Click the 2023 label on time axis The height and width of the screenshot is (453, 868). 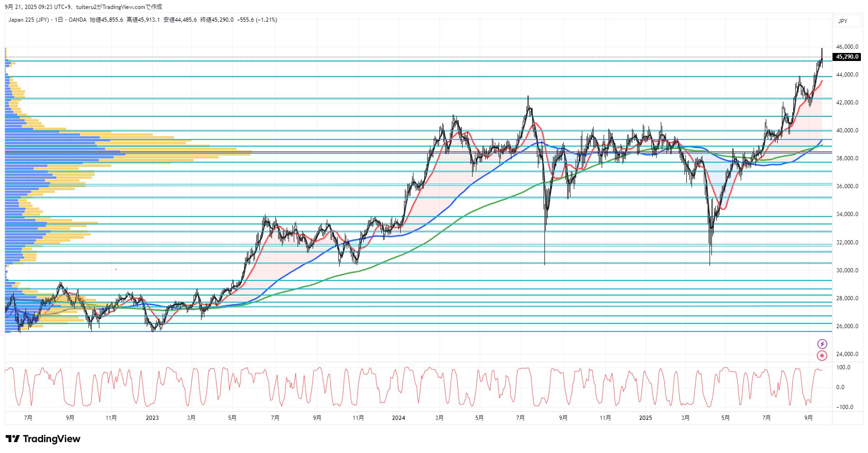152,418
